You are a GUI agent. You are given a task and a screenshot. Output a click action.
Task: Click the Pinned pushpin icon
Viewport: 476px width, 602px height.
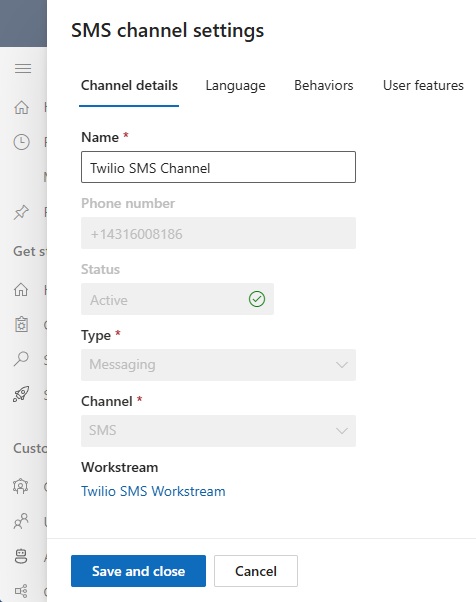tap(21, 212)
